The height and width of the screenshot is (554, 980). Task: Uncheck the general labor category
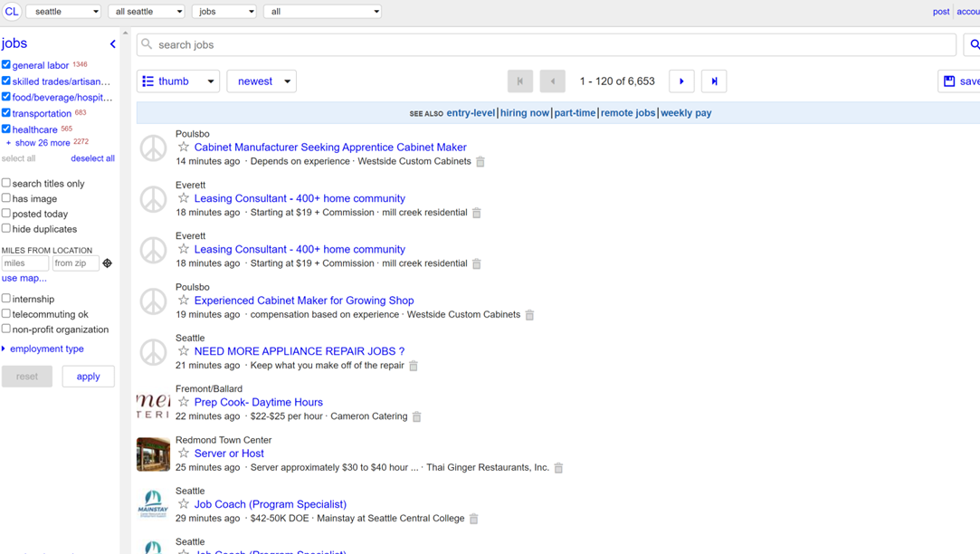[x=6, y=65]
